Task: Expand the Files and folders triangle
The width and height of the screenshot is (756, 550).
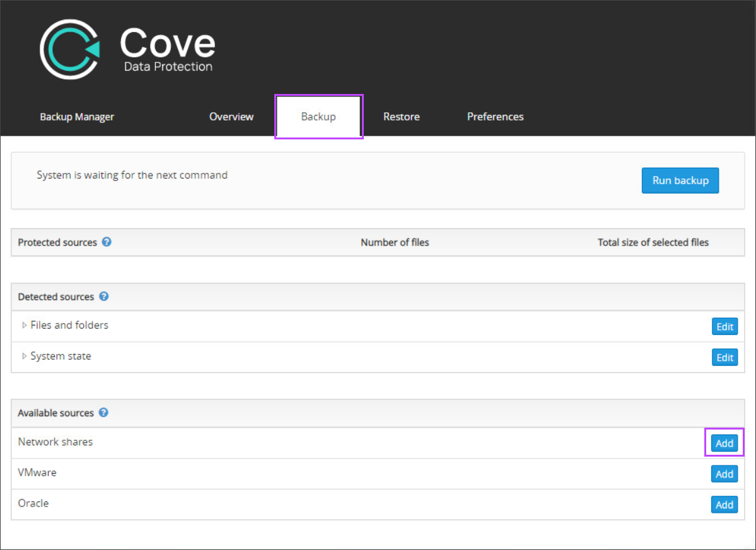Action: coord(25,325)
